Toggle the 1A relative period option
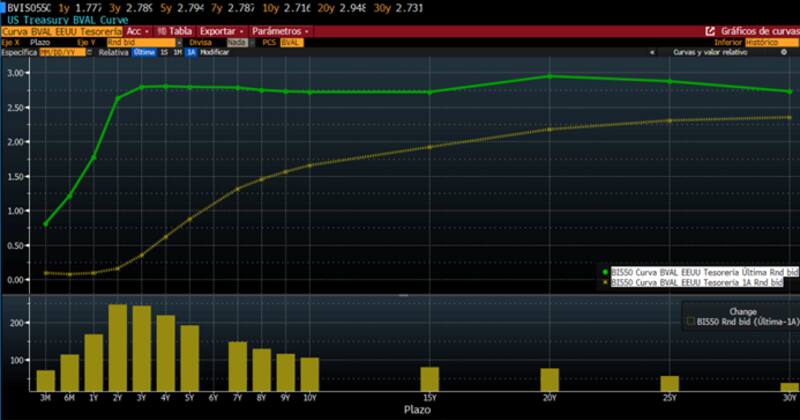 (x=191, y=51)
